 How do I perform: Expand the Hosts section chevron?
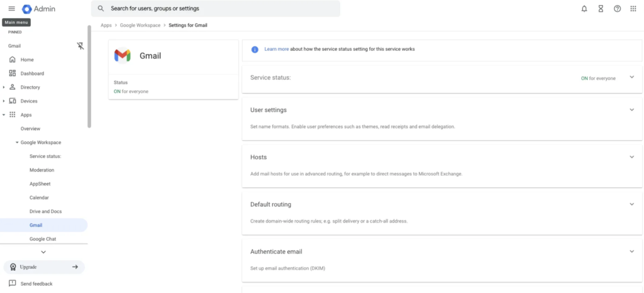pyautogui.click(x=631, y=157)
